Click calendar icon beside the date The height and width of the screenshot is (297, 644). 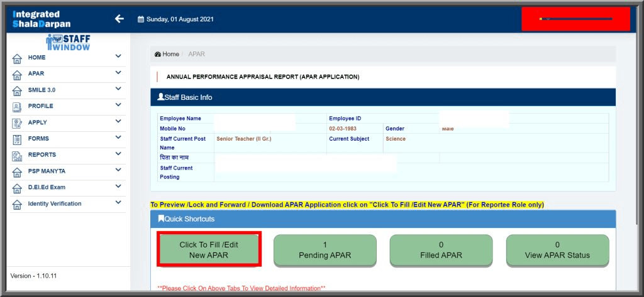[x=140, y=19]
